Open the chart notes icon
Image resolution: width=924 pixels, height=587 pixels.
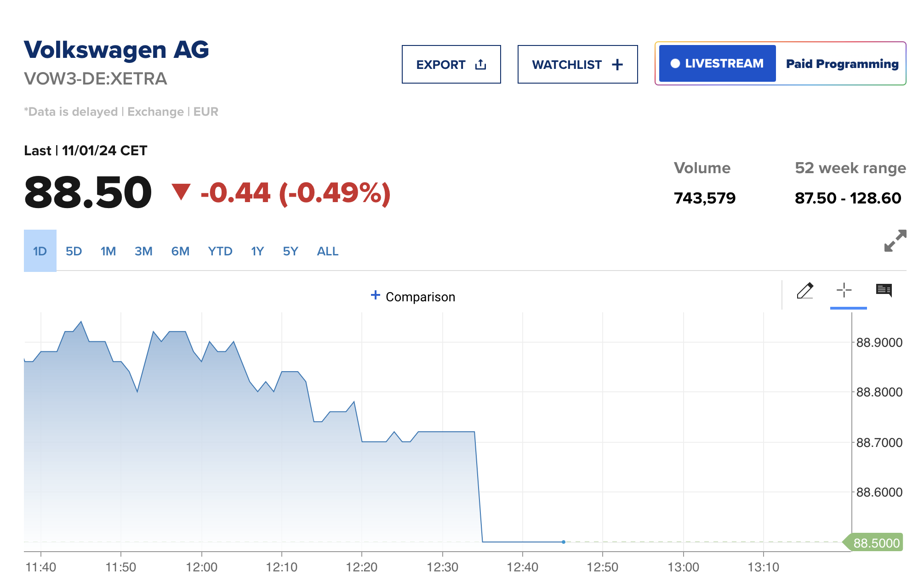point(884,290)
